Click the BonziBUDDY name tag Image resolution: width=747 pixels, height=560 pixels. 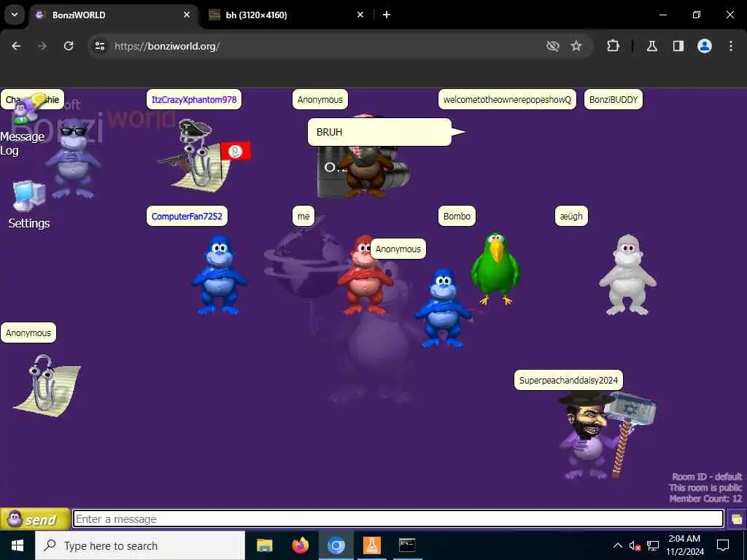click(x=613, y=99)
